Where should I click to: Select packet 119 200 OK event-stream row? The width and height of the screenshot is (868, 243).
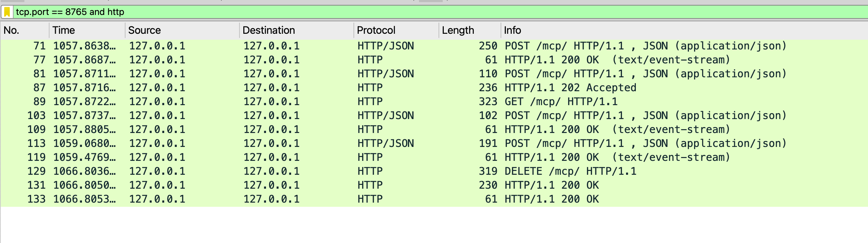(434, 157)
